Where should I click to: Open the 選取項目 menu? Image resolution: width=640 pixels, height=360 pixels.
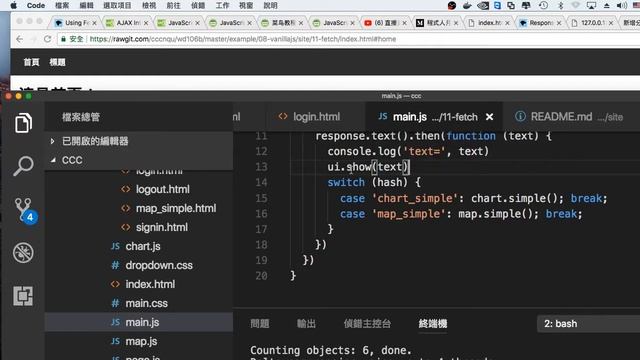(x=118, y=5)
